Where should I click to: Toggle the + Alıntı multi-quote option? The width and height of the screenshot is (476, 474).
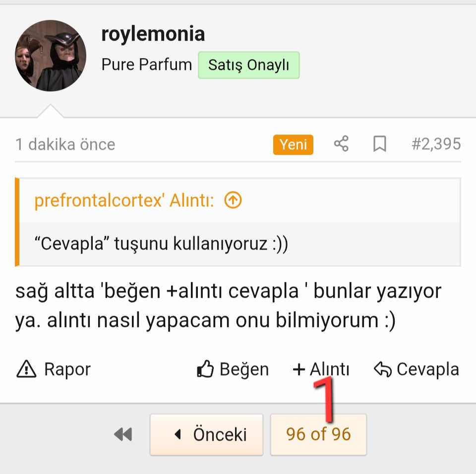tap(321, 369)
